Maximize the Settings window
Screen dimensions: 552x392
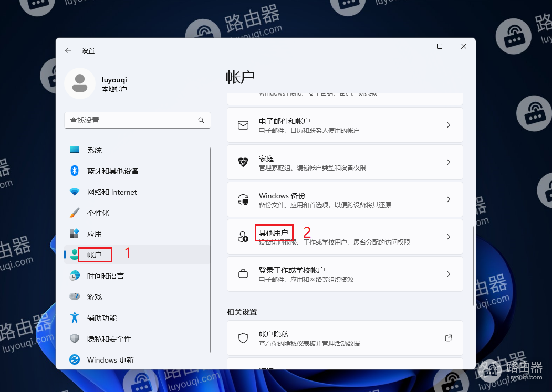pyautogui.click(x=440, y=46)
